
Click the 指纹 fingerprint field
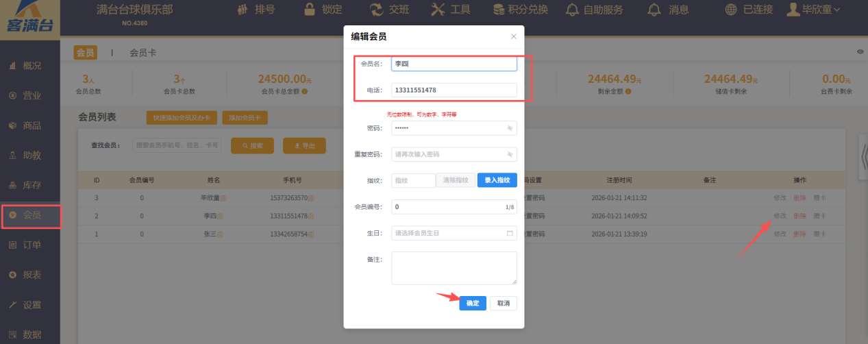(x=414, y=180)
